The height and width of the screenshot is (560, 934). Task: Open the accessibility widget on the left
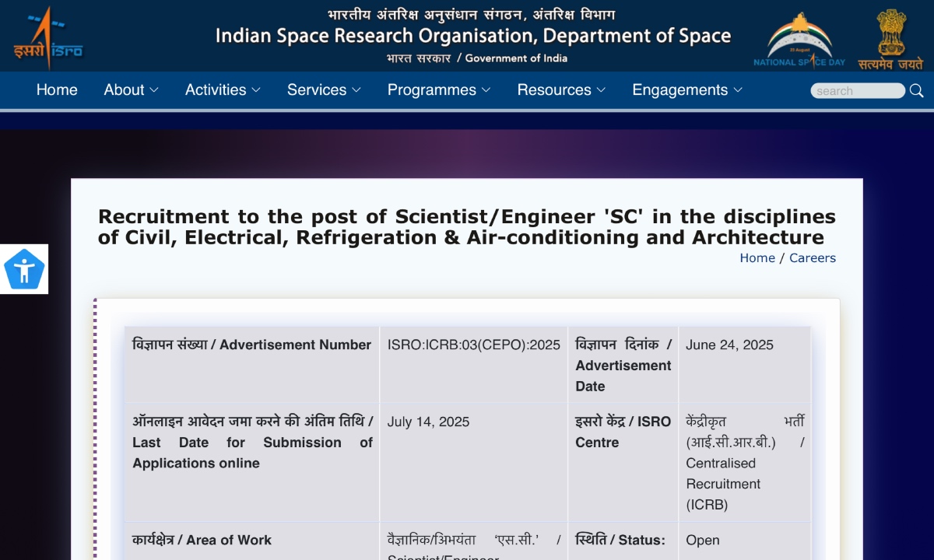24,269
